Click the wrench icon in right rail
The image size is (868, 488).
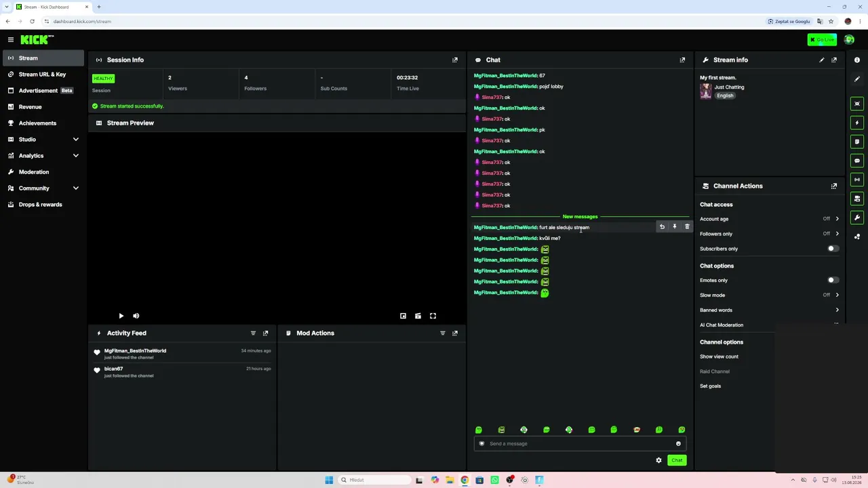857,218
